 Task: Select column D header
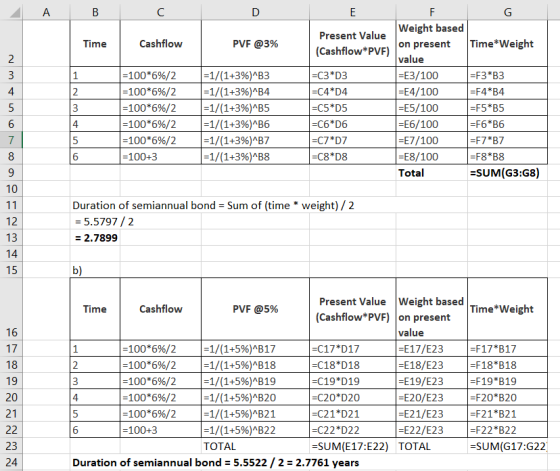coord(255,12)
